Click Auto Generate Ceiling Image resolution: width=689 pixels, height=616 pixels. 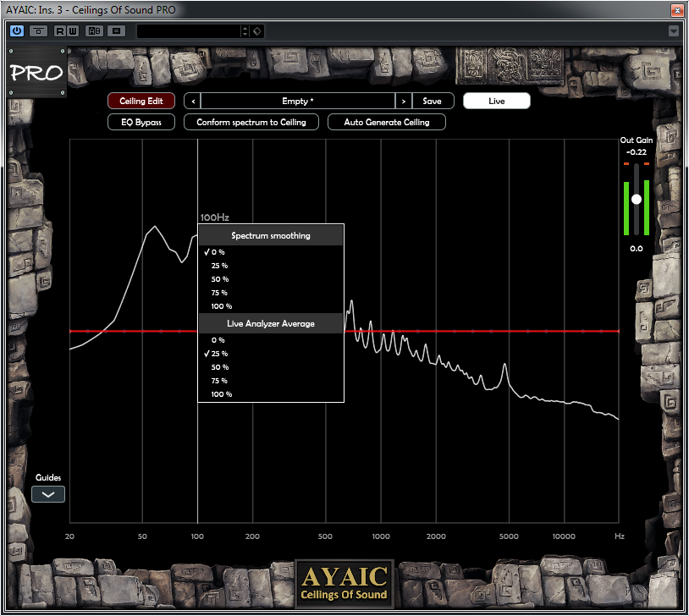pyautogui.click(x=387, y=122)
